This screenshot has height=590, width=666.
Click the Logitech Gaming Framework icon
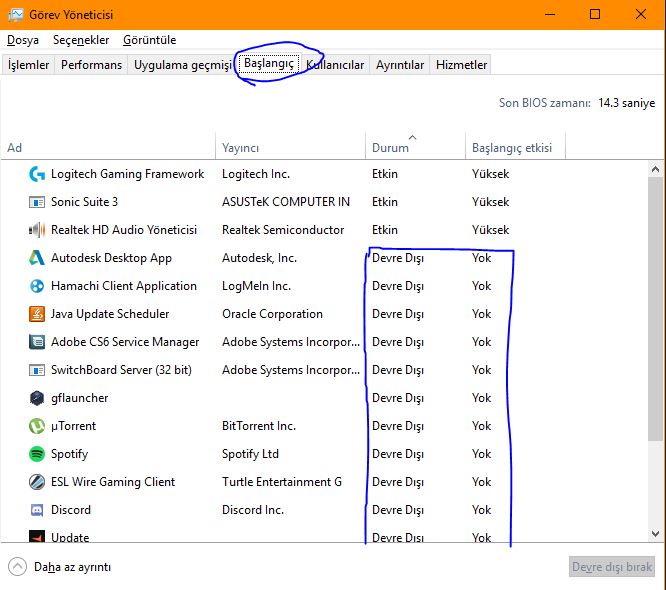click(37, 174)
